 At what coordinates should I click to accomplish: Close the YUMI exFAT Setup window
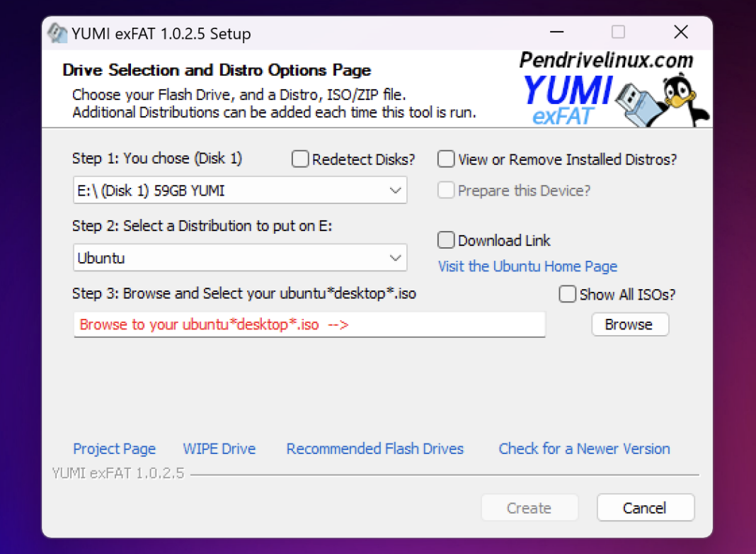681,33
